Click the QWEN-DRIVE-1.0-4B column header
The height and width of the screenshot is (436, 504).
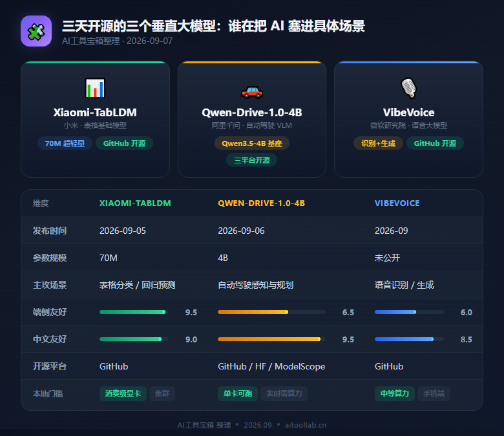click(x=261, y=203)
